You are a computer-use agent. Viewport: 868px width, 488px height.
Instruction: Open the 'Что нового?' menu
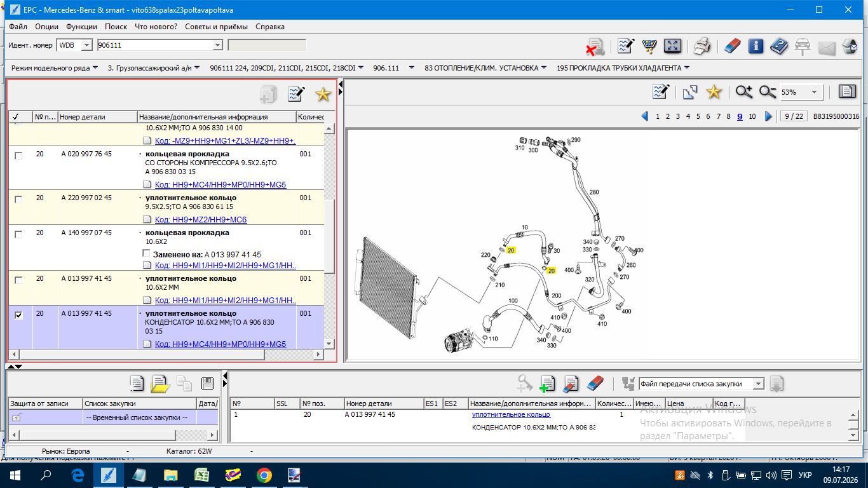pyautogui.click(x=156, y=27)
